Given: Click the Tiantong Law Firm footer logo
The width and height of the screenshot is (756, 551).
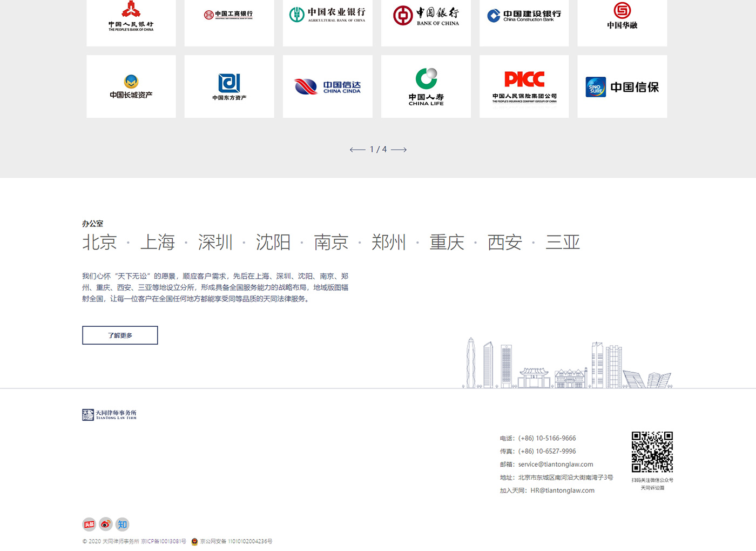Looking at the screenshot, I should point(109,414).
